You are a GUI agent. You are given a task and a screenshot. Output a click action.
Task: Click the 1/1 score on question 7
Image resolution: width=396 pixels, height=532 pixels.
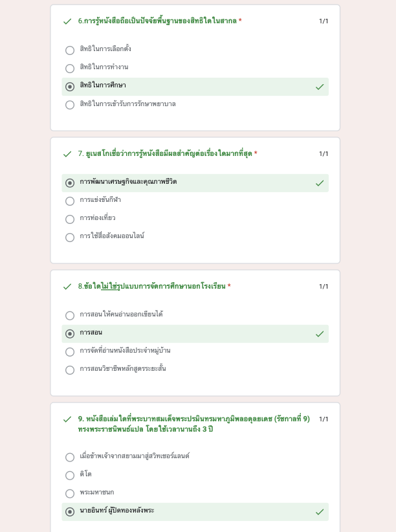coord(324,153)
